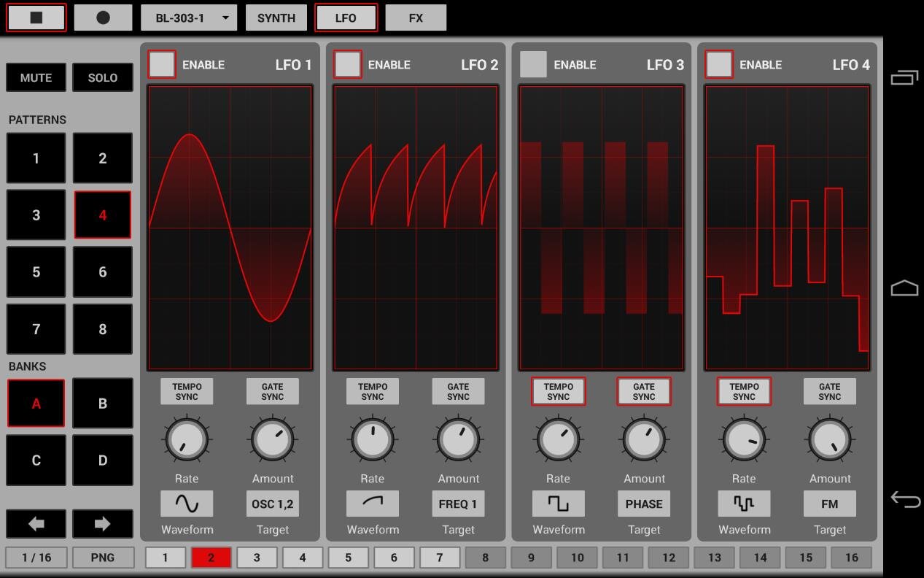Tap the Android back button

904,500
